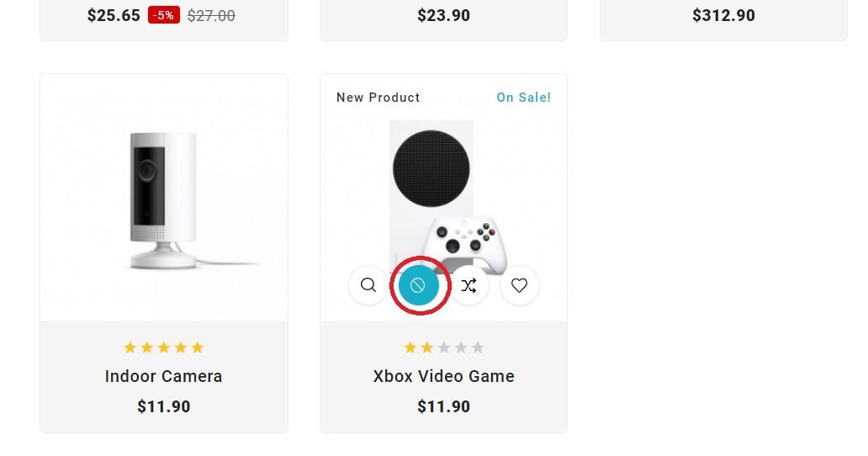Open the Xbox Video Game title link
868x456 pixels.
coord(443,376)
